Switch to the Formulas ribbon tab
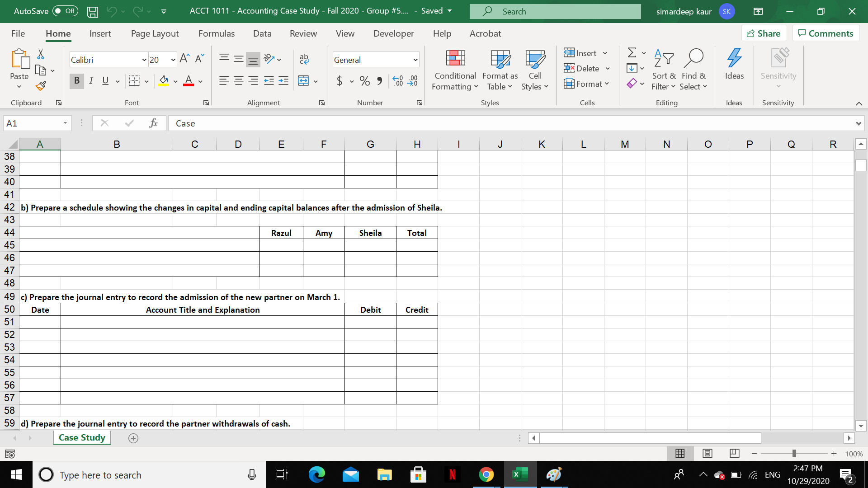The image size is (868, 488). coord(217,33)
